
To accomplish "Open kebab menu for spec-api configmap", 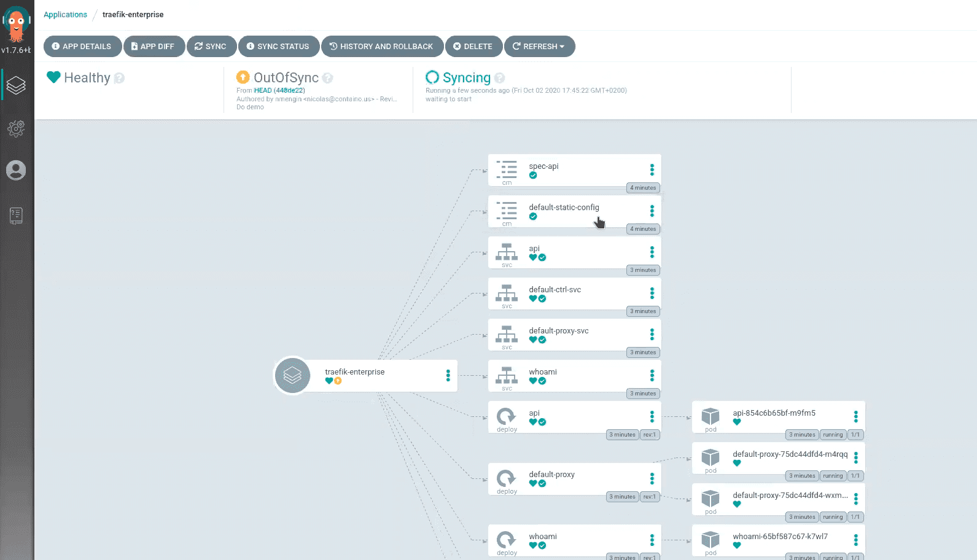I will 652,169.
